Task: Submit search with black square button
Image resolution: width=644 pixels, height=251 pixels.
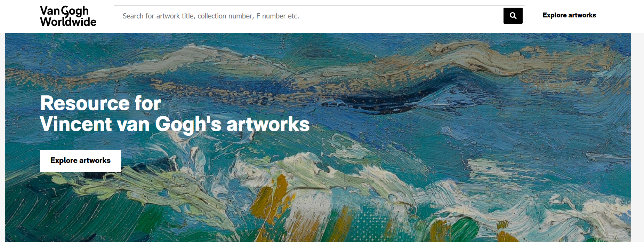Action: pyautogui.click(x=513, y=16)
